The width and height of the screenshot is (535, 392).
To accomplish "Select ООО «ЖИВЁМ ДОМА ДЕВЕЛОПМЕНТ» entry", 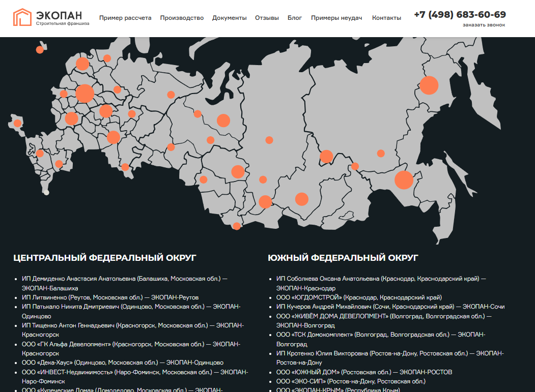I will click(384, 321).
